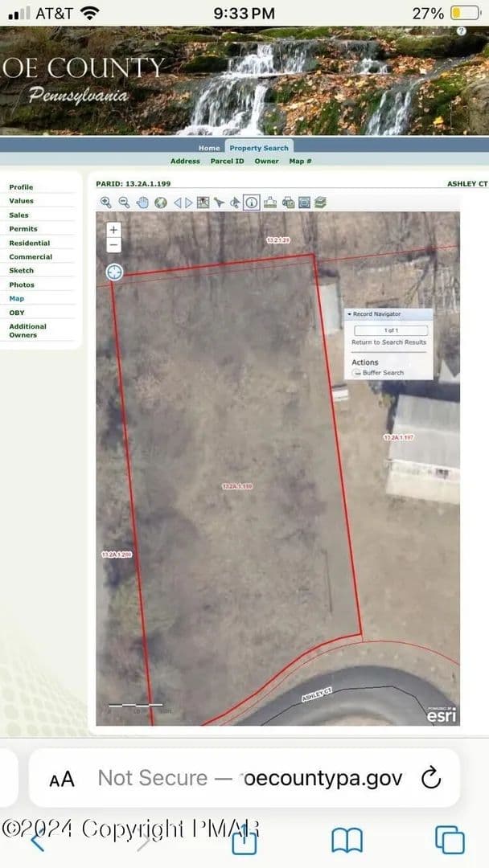Click the print map icon
Image resolution: width=489 pixels, height=868 pixels.
(x=288, y=203)
